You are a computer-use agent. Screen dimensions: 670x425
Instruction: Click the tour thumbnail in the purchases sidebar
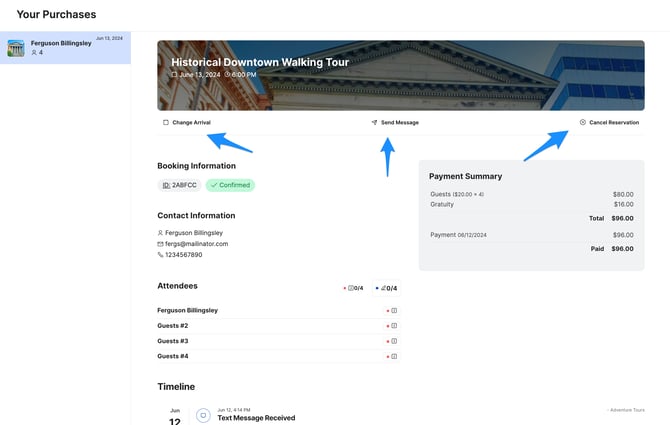tap(16, 48)
